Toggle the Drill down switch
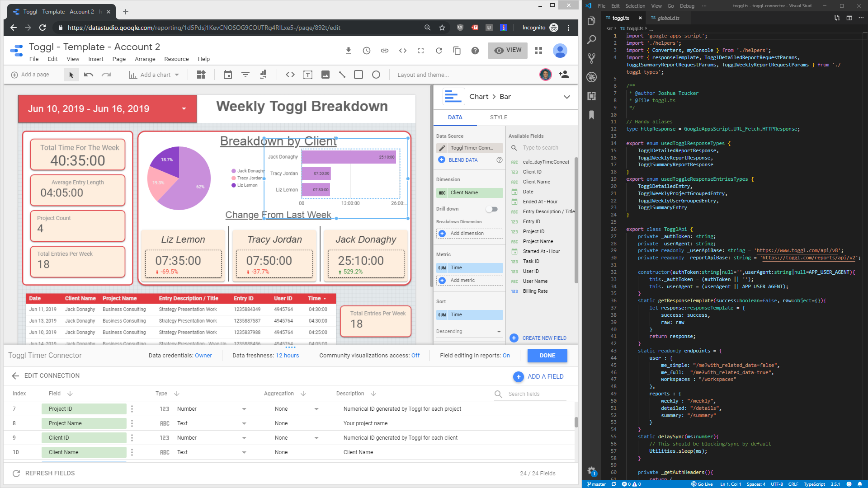 [x=492, y=209]
